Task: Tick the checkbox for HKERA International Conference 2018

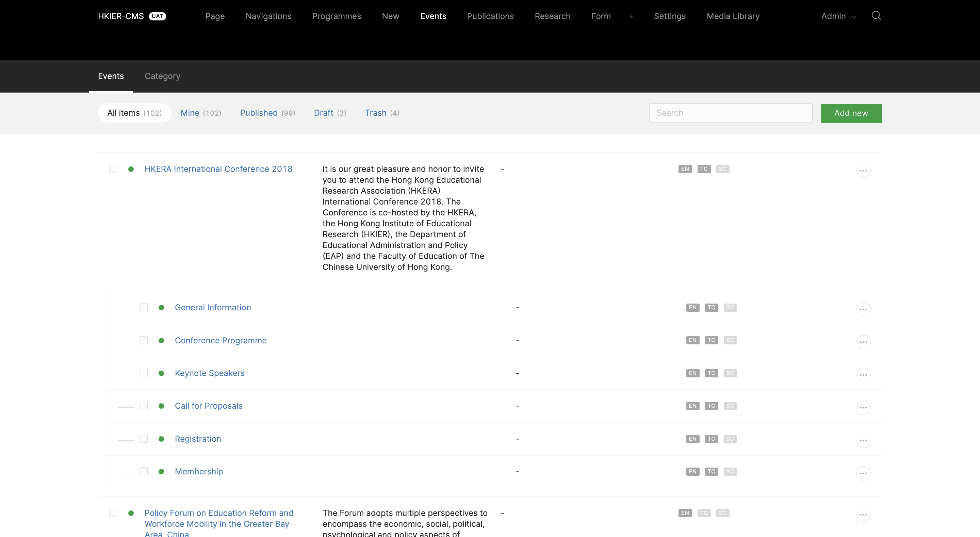Action: pos(113,168)
